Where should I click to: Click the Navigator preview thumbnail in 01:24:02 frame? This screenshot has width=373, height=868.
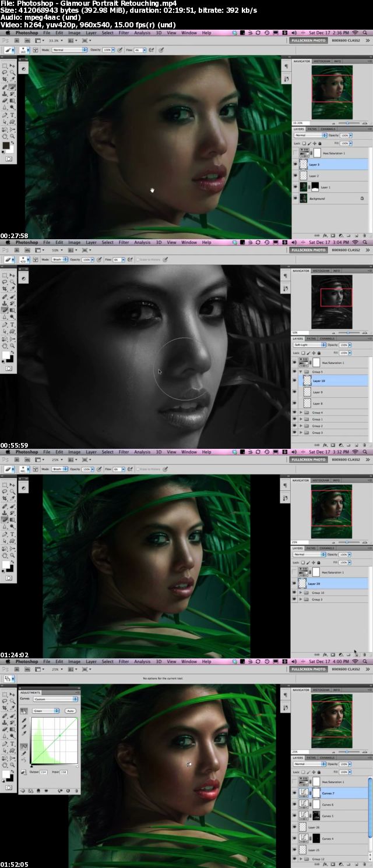coord(332,511)
